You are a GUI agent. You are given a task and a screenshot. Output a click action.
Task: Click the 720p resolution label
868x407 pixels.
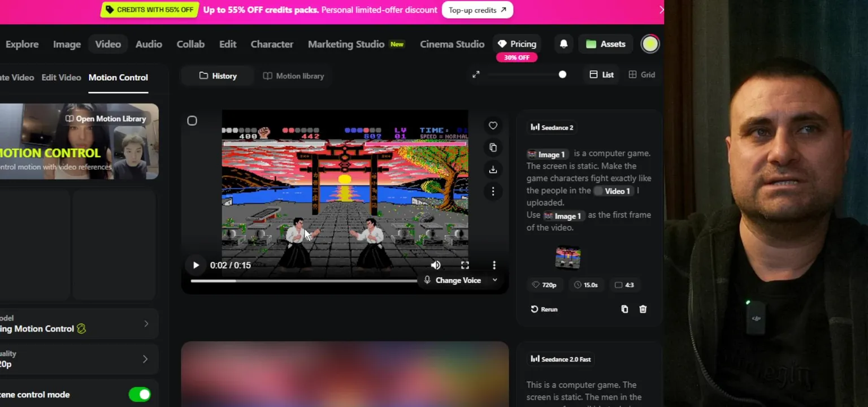click(x=544, y=285)
